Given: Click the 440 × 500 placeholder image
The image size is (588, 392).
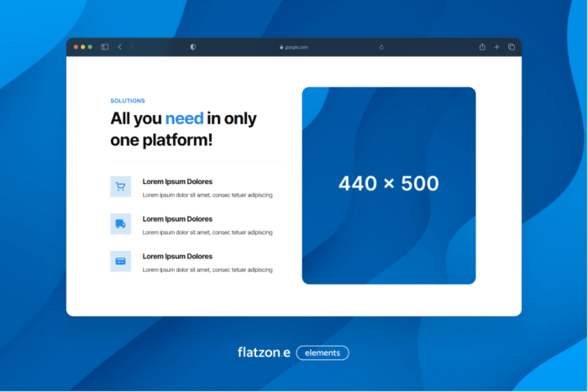Looking at the screenshot, I should pyautogui.click(x=389, y=185).
